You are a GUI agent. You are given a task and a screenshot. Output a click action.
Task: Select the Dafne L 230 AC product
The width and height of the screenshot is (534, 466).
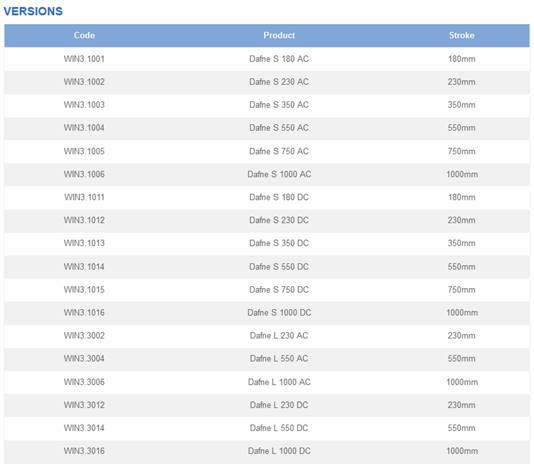tap(279, 336)
